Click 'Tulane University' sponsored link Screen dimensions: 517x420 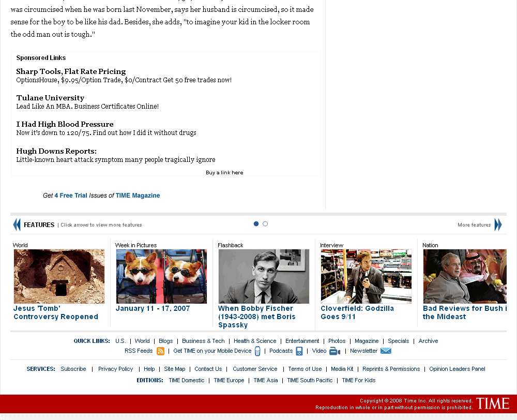(x=50, y=98)
